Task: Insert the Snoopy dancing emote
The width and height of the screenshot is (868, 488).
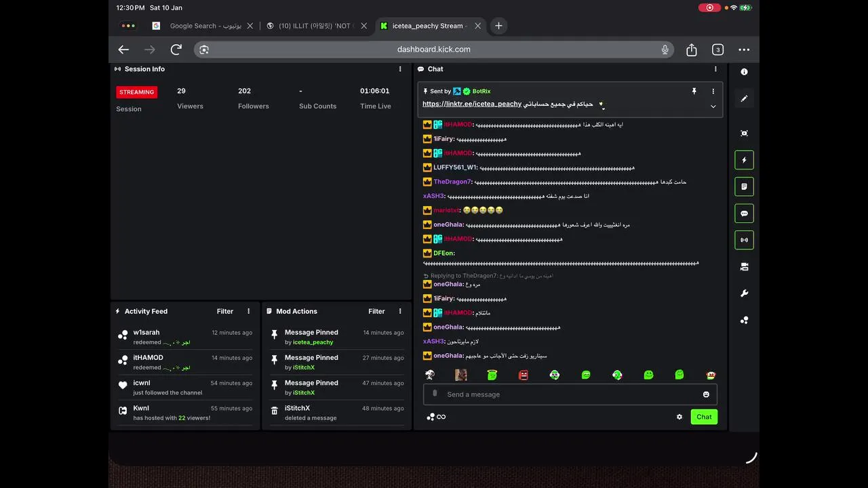Action: click(429, 375)
